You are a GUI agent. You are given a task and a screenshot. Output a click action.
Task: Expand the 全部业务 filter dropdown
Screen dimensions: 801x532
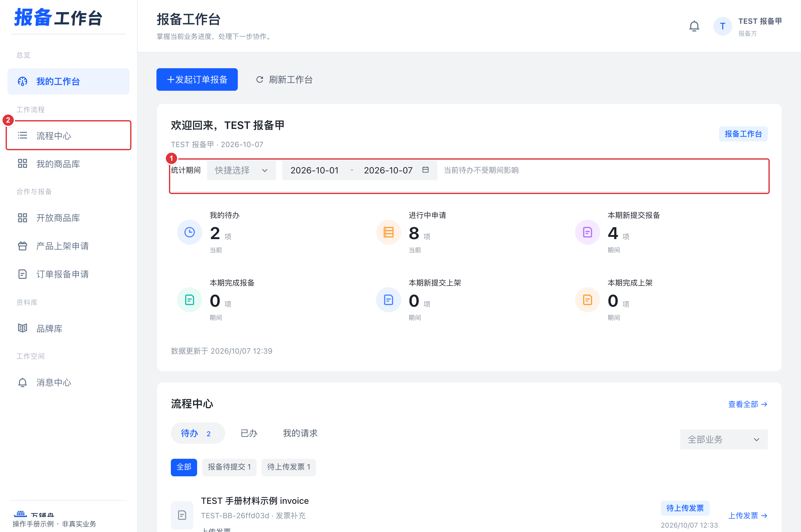pyautogui.click(x=724, y=439)
